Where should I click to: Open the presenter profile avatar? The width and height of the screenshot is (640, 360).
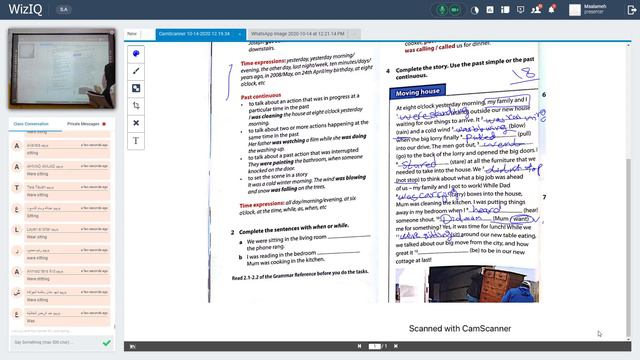click(575, 10)
